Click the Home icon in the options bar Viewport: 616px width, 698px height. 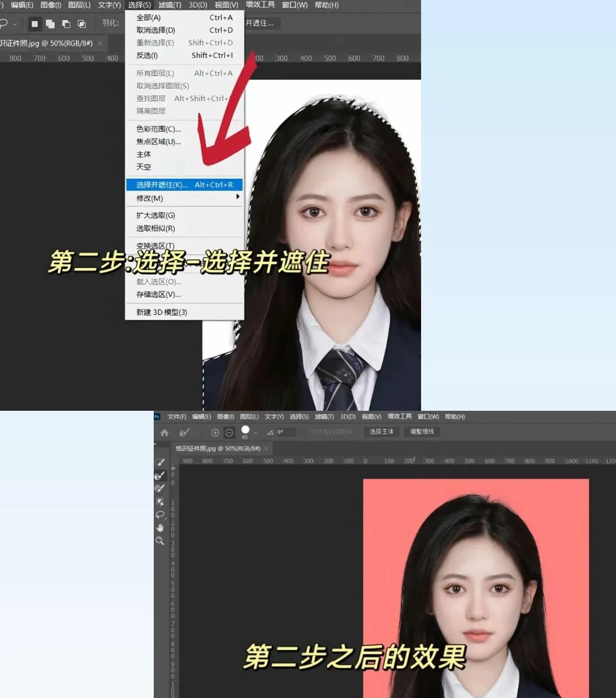pos(165,432)
